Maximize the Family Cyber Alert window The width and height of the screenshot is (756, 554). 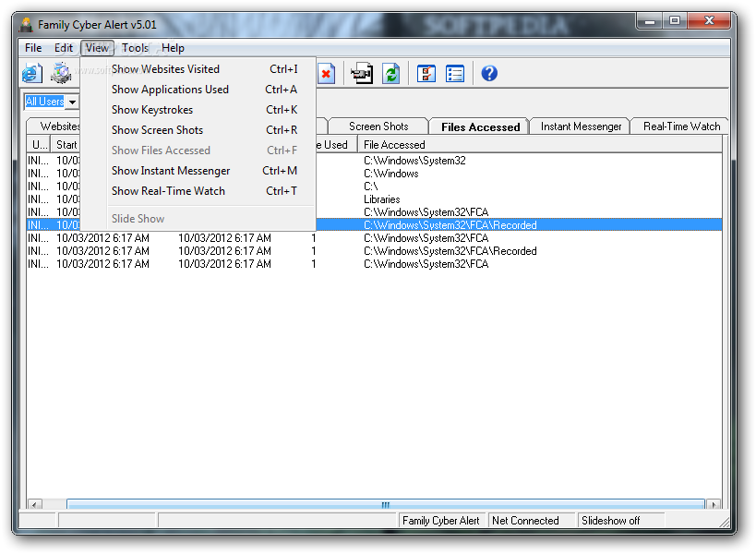point(675,20)
